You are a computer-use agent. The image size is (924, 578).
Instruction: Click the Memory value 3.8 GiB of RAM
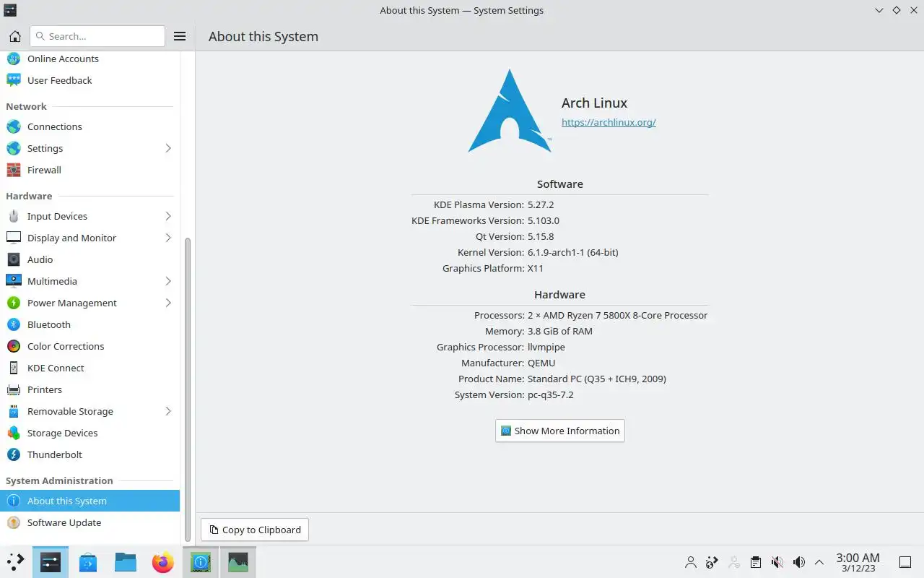[560, 331]
